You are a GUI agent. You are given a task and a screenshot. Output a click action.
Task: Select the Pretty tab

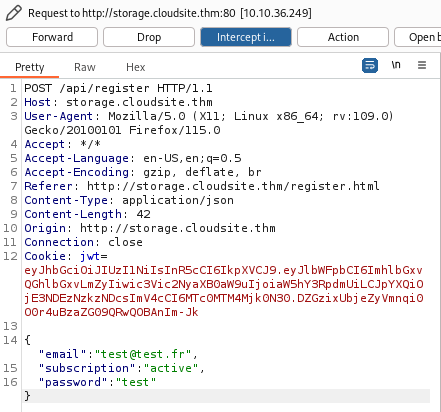pyautogui.click(x=30, y=67)
